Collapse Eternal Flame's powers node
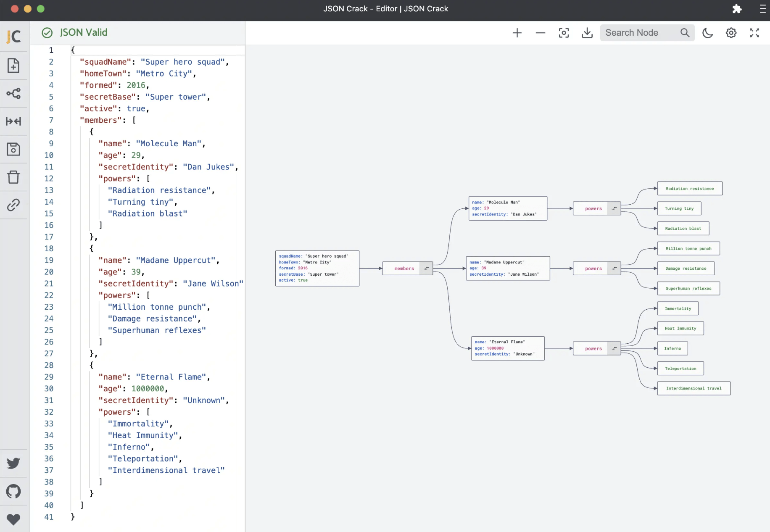Viewport: 770px width, 532px height. tap(614, 348)
